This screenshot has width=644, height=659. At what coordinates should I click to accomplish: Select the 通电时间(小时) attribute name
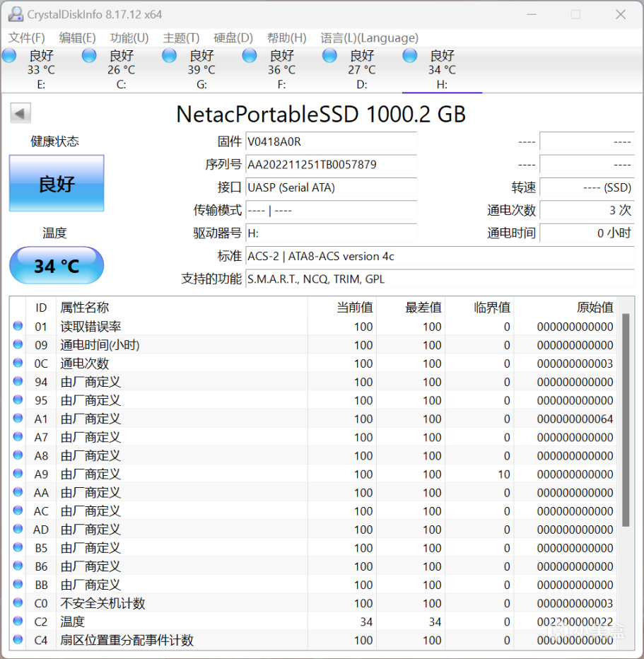click(100, 345)
